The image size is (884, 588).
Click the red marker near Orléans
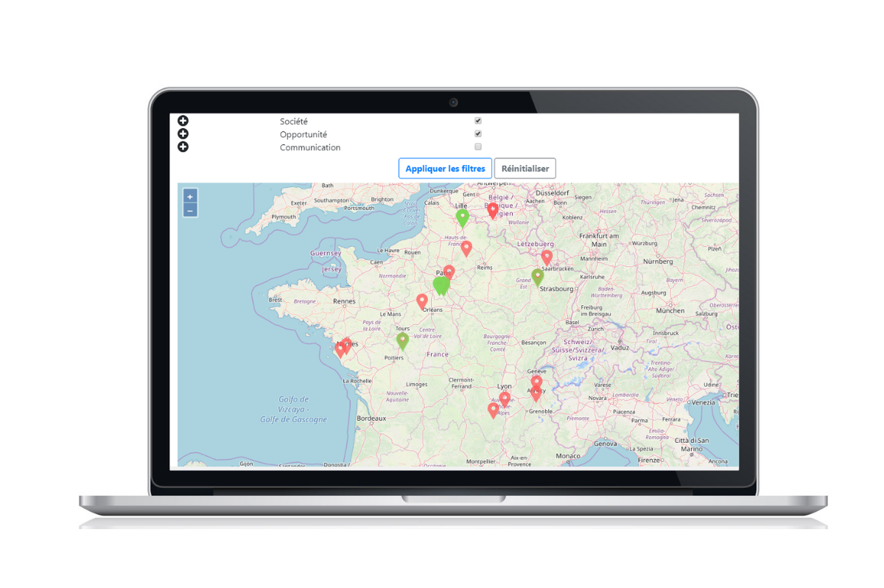(422, 301)
